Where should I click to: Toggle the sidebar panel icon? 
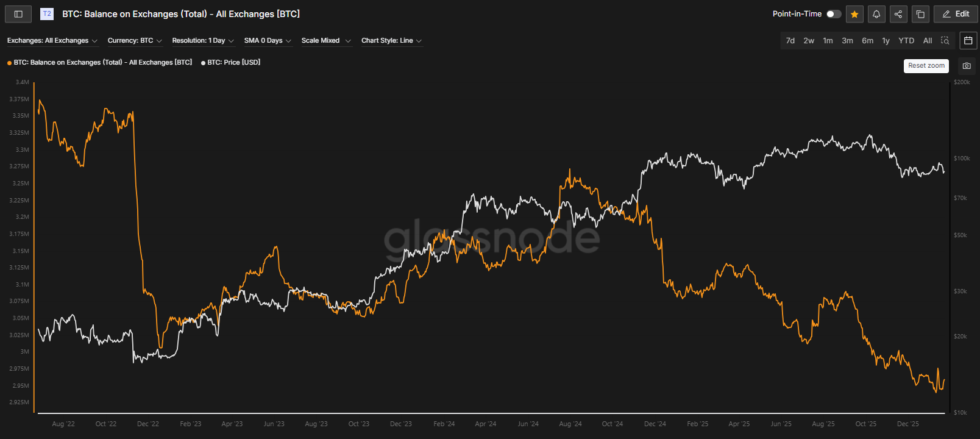pyautogui.click(x=18, y=14)
